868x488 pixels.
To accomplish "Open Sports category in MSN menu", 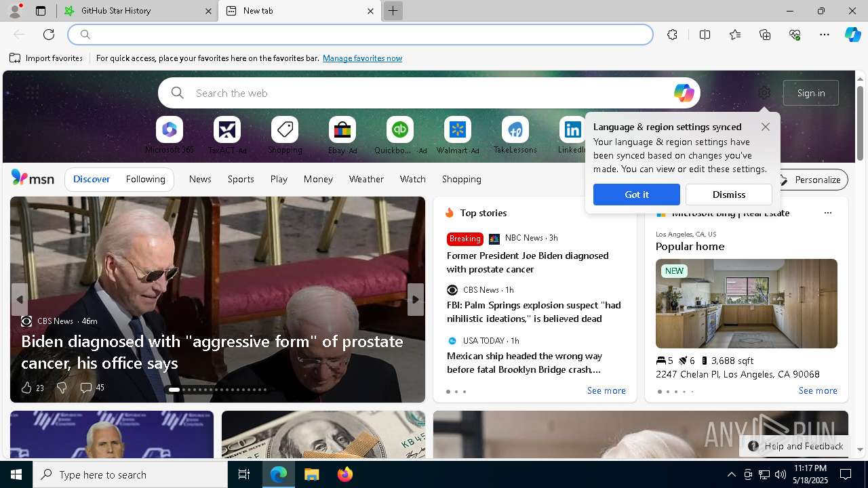I will coord(241,179).
